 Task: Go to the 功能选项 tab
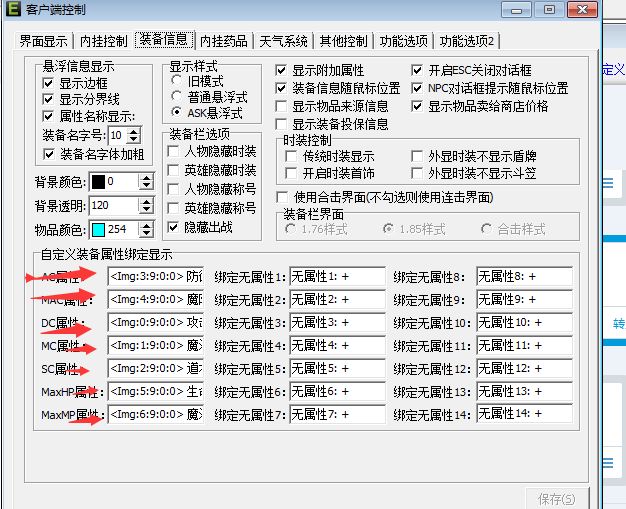click(404, 41)
